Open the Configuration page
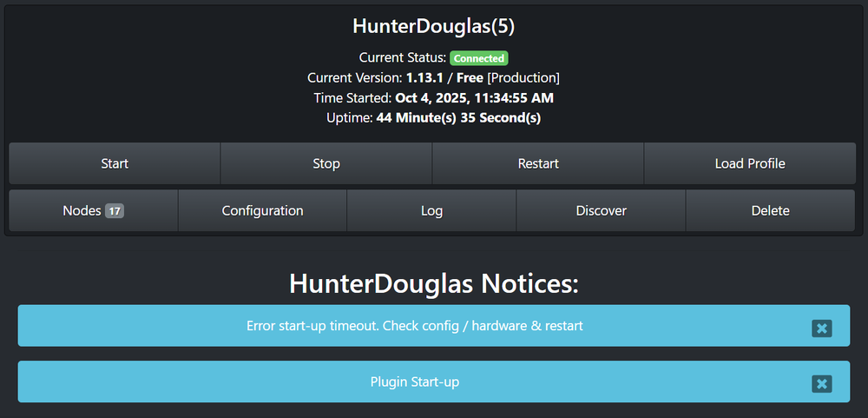The image size is (868, 418). pos(262,210)
